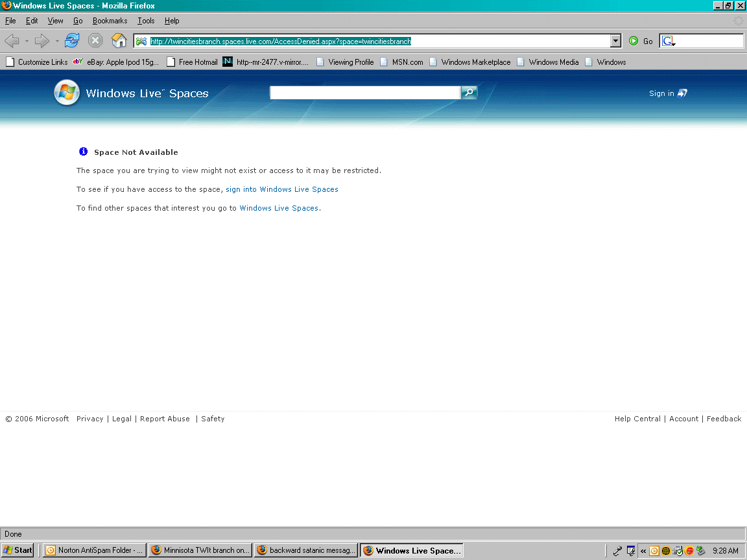
Task: Click the Netscape N bookmark icon
Action: pyautogui.click(x=228, y=62)
